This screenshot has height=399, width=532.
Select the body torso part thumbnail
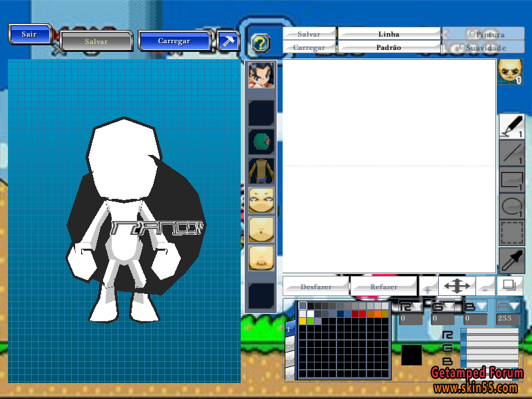261,171
